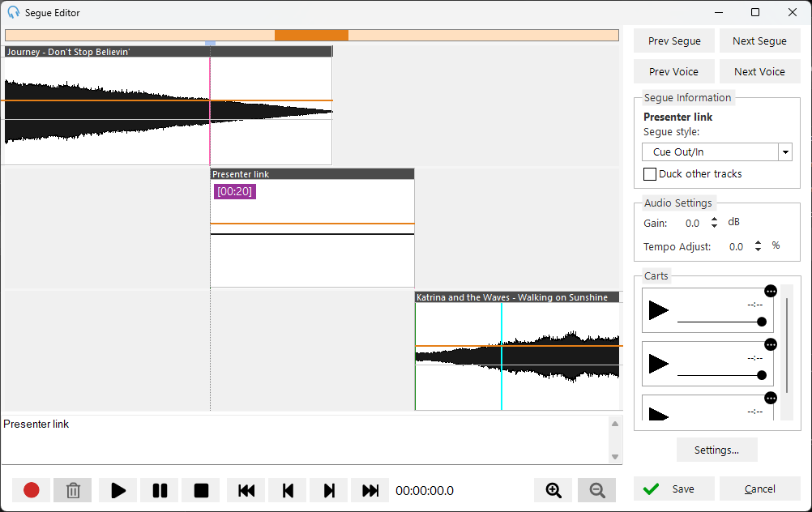Start recording with the red record button
The height and width of the screenshot is (512, 812).
click(32, 490)
